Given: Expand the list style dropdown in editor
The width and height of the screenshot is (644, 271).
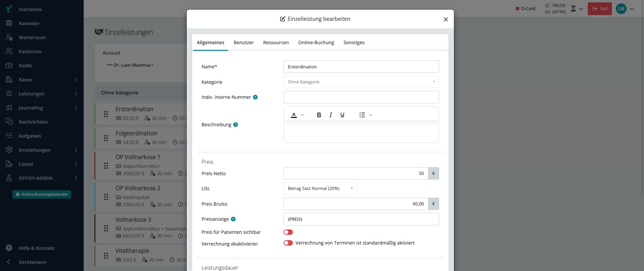Looking at the screenshot, I should tap(370, 115).
